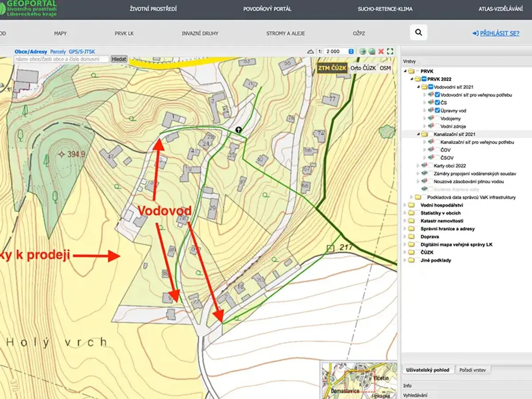This screenshot has width=532, height=399.
Task: Toggle fullscreen map icon
Action: (x=390, y=51)
